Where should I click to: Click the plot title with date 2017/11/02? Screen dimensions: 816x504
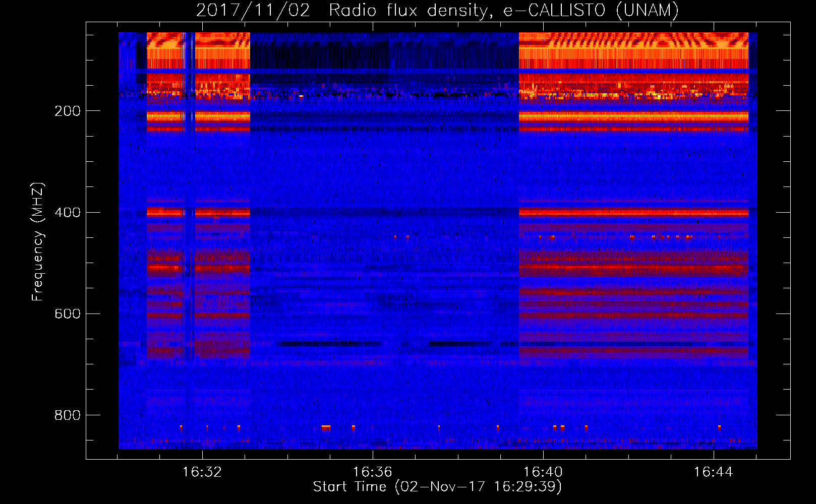pos(437,11)
